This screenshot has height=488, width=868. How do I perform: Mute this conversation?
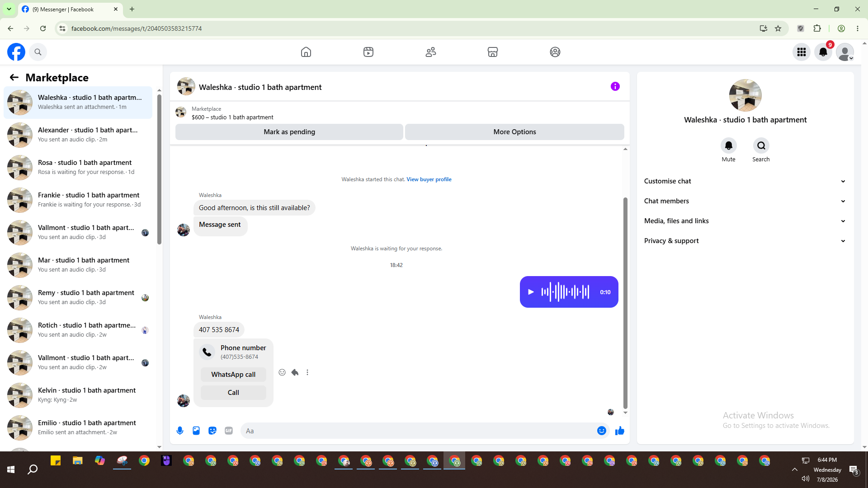(x=728, y=145)
